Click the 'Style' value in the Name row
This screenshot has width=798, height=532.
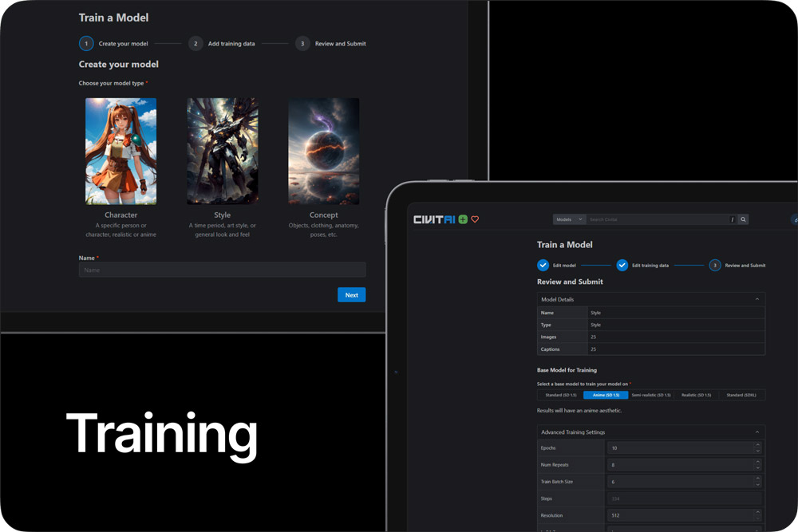tap(595, 313)
